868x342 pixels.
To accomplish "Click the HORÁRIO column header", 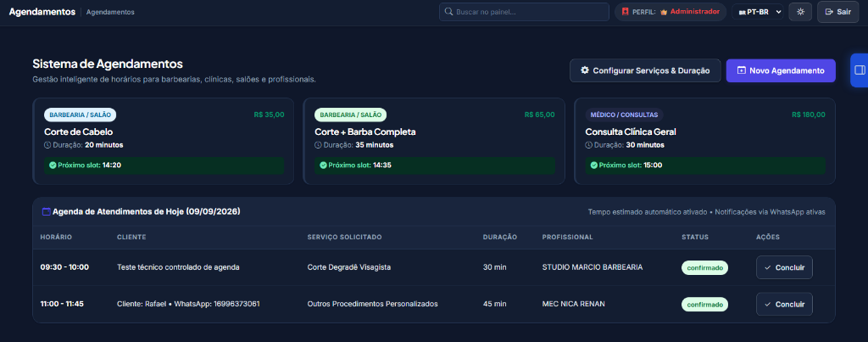I will pyautogui.click(x=56, y=238).
